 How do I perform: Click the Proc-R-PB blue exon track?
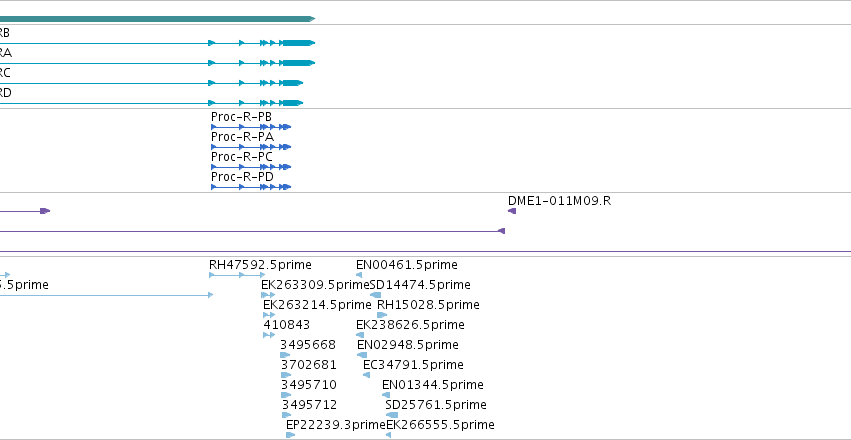(x=251, y=127)
